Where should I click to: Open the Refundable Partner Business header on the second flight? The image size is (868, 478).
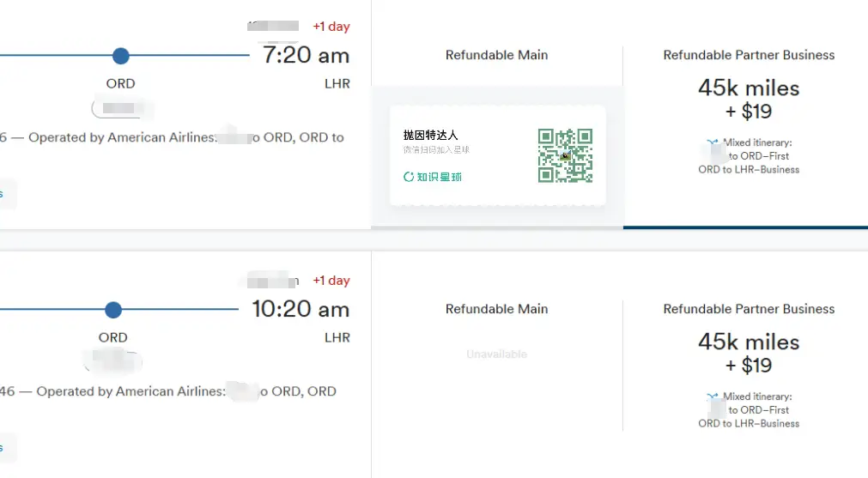pos(749,309)
